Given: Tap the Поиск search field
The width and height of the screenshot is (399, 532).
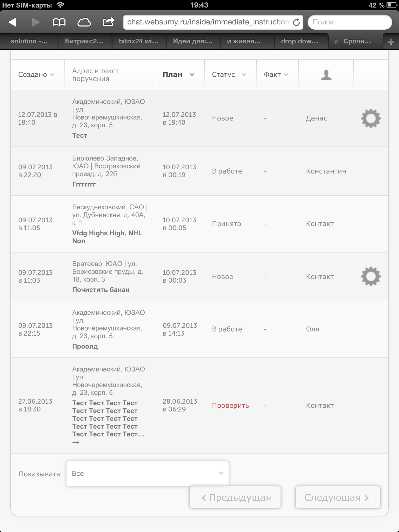Looking at the screenshot, I should point(349,22).
